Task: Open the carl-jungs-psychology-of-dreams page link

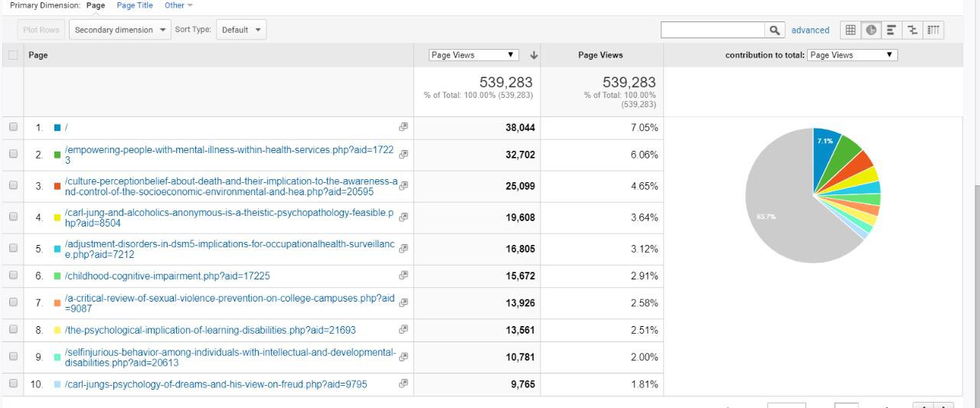Action: coord(215,384)
